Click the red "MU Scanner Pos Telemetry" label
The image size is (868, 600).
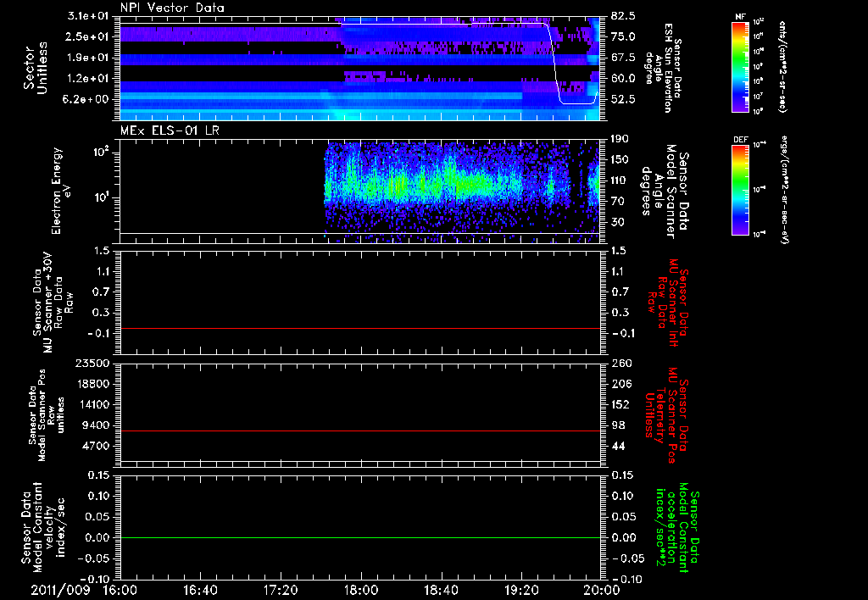click(666, 415)
